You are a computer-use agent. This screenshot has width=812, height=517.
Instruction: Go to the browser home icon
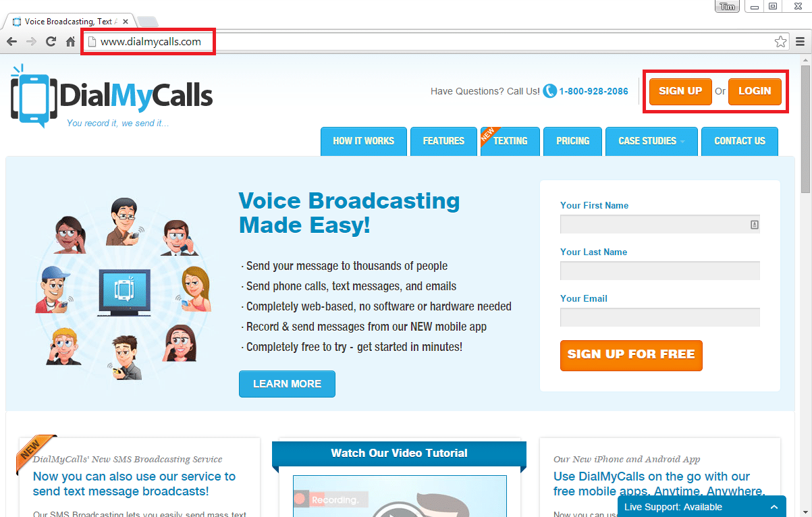[70, 42]
